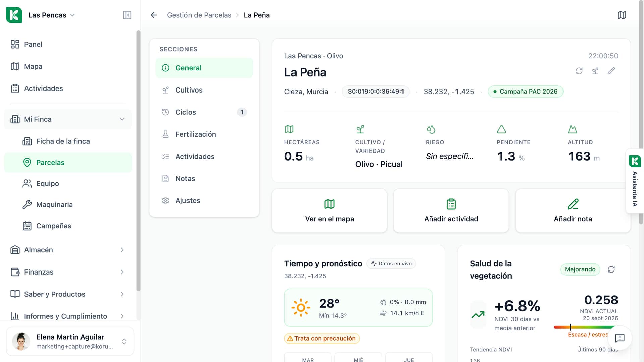Screen dimensions: 644x362
Task: Click the Altitud mountain icon
Action: 573,129
